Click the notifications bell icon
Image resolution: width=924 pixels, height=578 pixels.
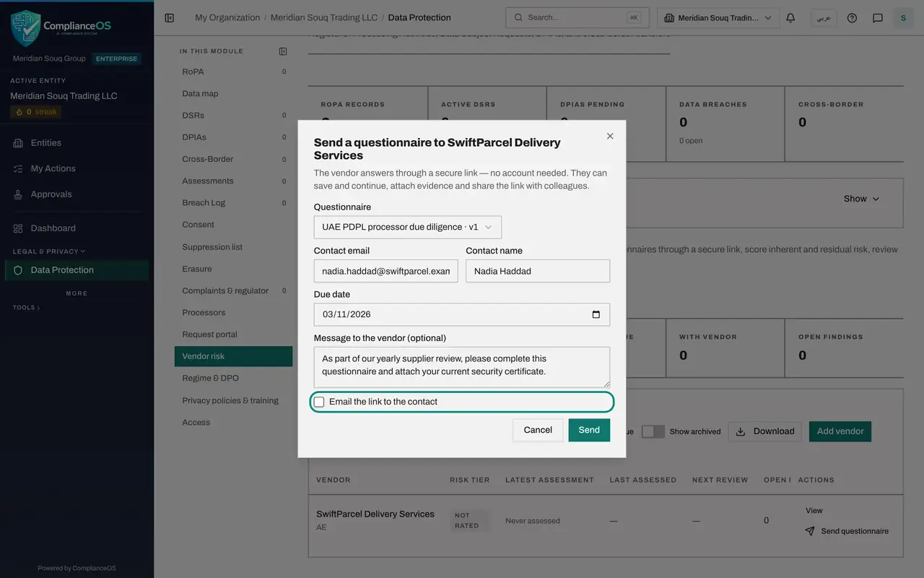click(x=790, y=17)
